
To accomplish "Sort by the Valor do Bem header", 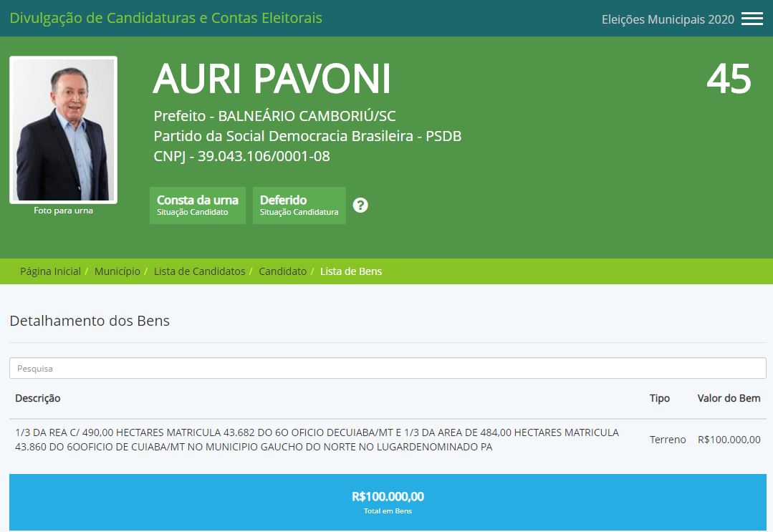I will coord(729,398).
